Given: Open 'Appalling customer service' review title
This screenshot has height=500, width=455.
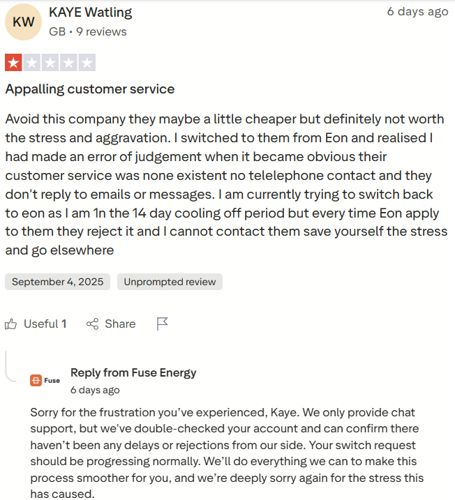Looking at the screenshot, I should pyautogui.click(x=90, y=89).
